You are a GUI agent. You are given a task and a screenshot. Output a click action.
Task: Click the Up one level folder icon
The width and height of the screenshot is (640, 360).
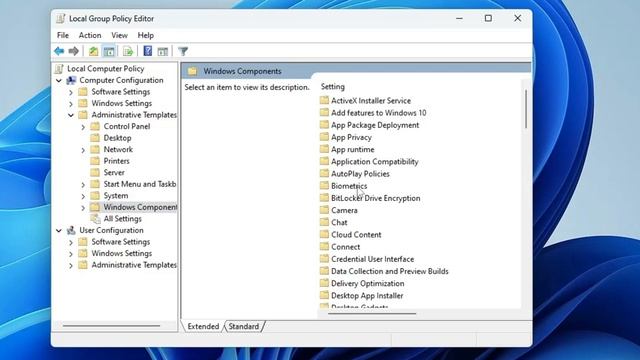[x=93, y=51]
